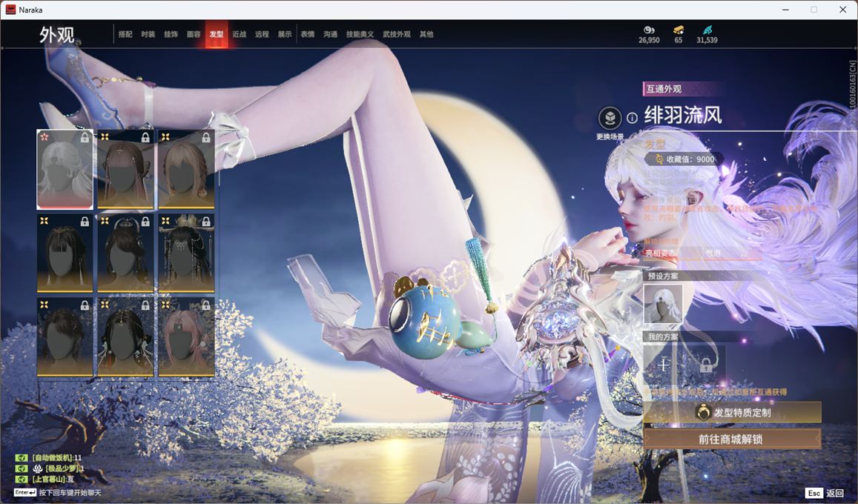Click the 互通外观 label
Screen dimensions: 858x504
coord(664,88)
